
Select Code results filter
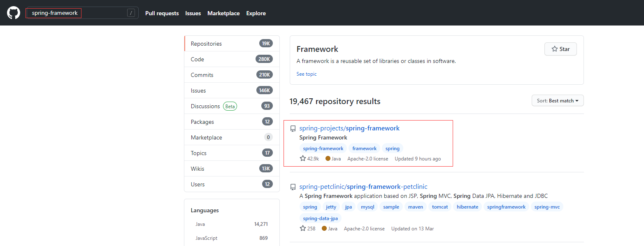[x=232, y=59]
